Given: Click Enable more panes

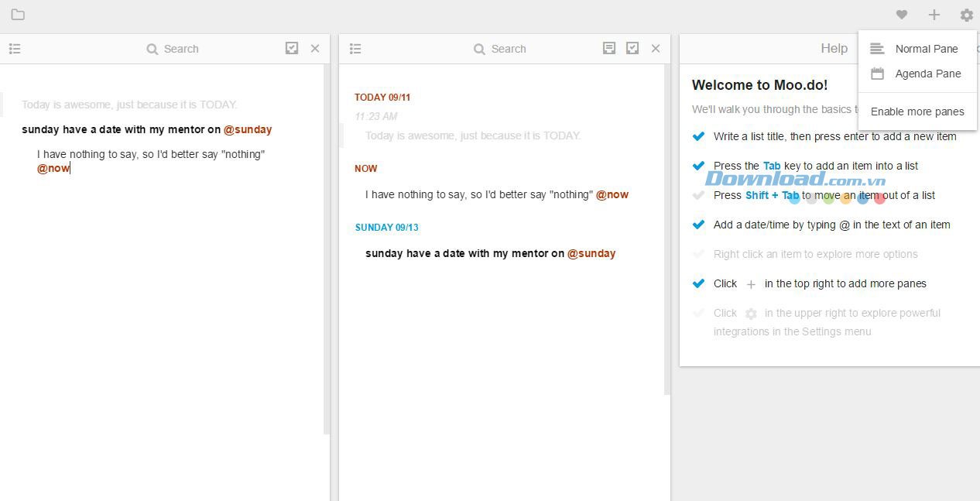Looking at the screenshot, I should 917,112.
